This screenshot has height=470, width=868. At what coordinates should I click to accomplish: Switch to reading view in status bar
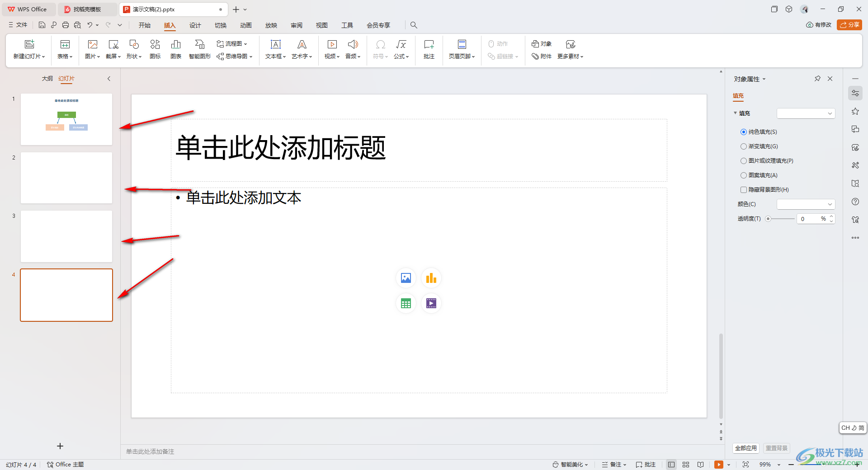tap(700, 465)
